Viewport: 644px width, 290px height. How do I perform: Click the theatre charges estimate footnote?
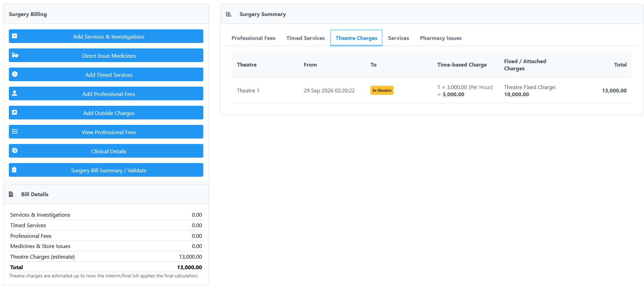pos(104,276)
